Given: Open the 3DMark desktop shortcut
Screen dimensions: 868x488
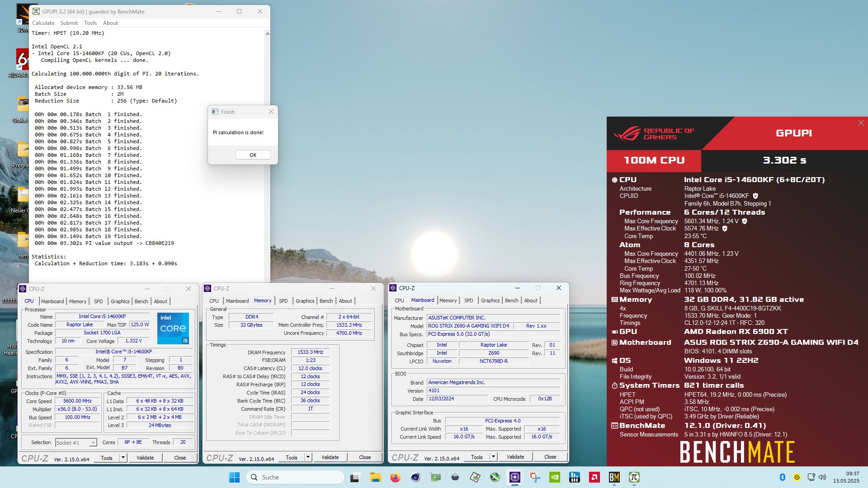Looking at the screenshot, I should [22, 18].
